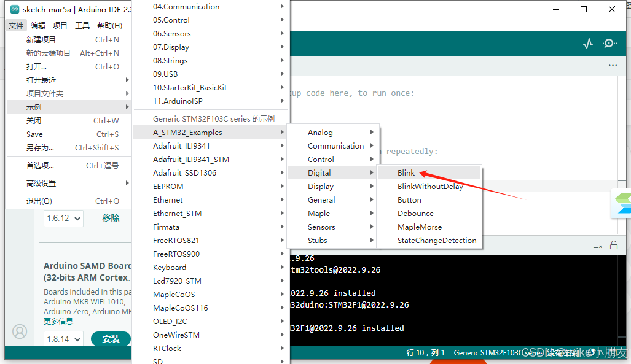Expand 04.Communication examples
631x364 pixels.
(211, 6)
